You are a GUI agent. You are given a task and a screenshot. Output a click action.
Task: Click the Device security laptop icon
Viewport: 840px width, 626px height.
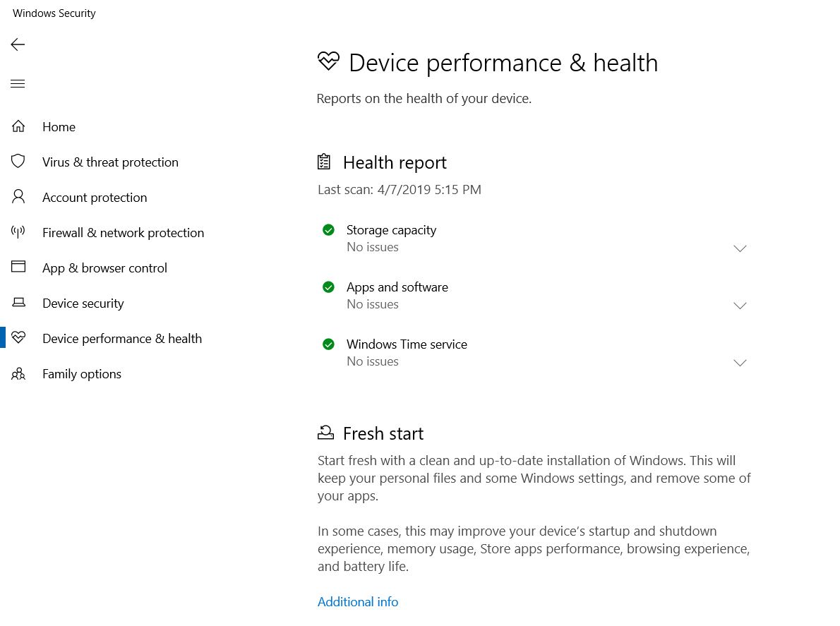[x=18, y=303]
